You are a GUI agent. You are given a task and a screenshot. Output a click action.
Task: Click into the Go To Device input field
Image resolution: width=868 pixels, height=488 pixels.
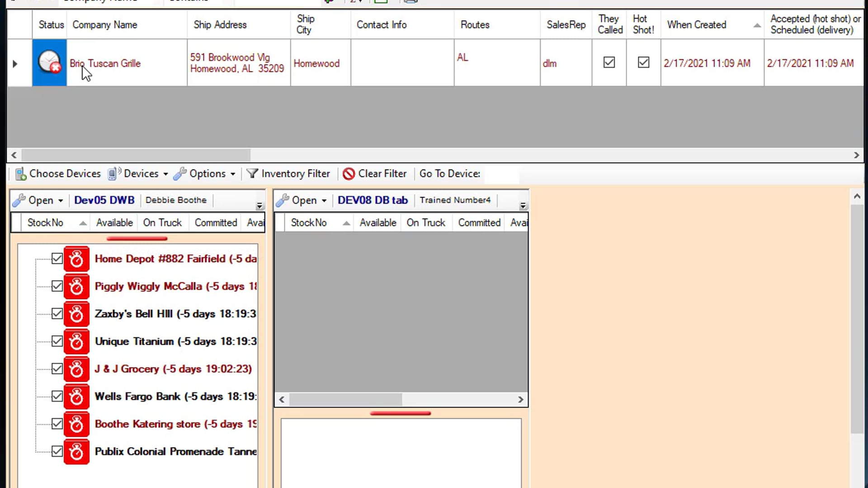(501, 174)
